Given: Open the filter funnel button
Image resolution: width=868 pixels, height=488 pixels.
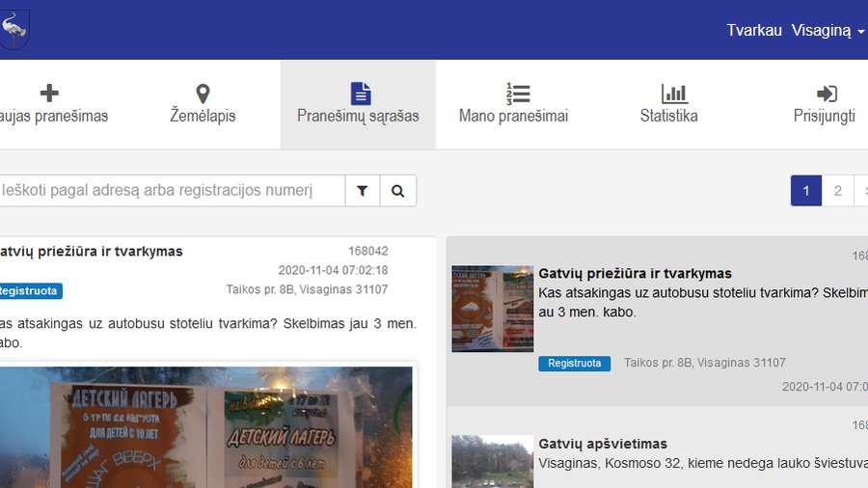Looking at the screenshot, I should pos(362,191).
